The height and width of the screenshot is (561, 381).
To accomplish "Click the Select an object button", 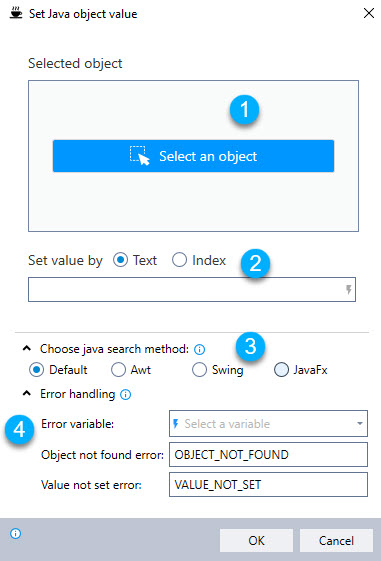I will 193,156.
